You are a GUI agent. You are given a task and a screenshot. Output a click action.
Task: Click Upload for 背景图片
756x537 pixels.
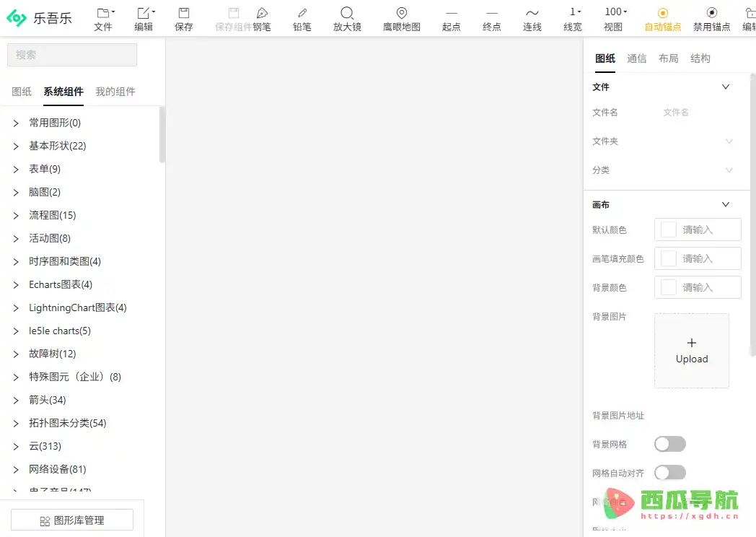tap(692, 351)
